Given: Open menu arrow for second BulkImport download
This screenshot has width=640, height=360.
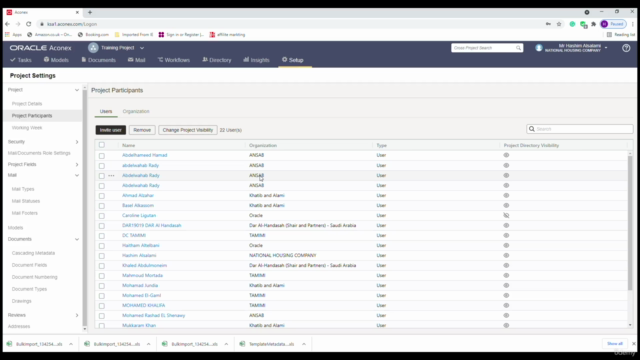Looking at the screenshot, I should 149,344.
